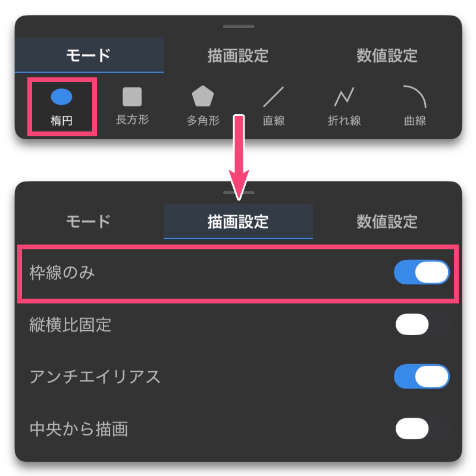This screenshot has width=476, height=476.
Task: Open 数値設定 tab in lower panel
Action: click(387, 221)
